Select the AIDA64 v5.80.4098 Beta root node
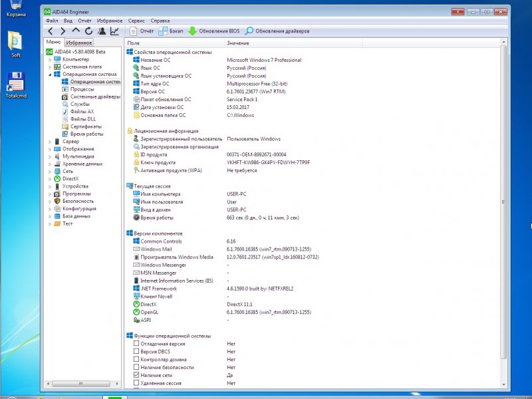This screenshot has width=532, height=399. [76, 52]
